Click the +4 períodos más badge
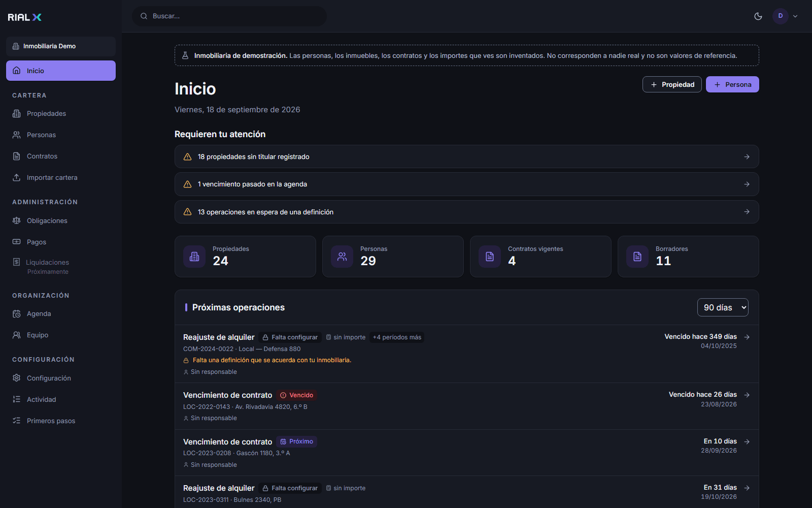812x508 pixels. point(397,337)
